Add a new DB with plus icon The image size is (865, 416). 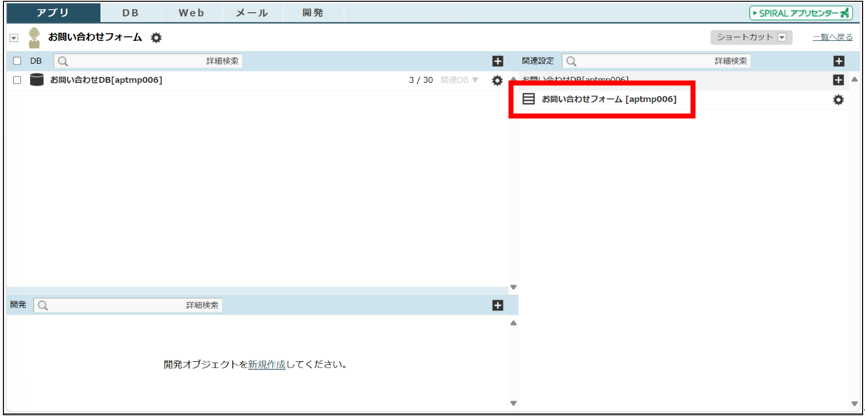(498, 61)
